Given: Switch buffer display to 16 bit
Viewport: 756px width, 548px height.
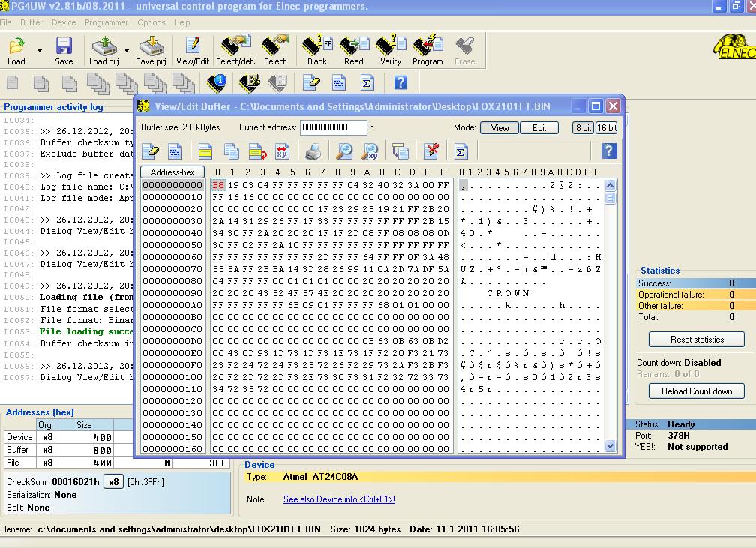Looking at the screenshot, I should tap(606, 128).
